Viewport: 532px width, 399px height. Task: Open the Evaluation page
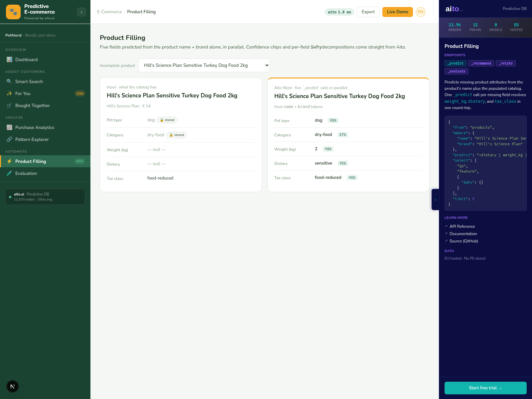tap(45, 173)
